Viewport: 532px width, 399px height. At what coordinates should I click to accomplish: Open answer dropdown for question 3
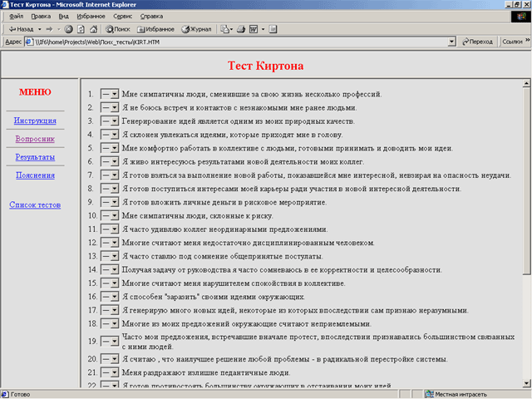[109, 121]
